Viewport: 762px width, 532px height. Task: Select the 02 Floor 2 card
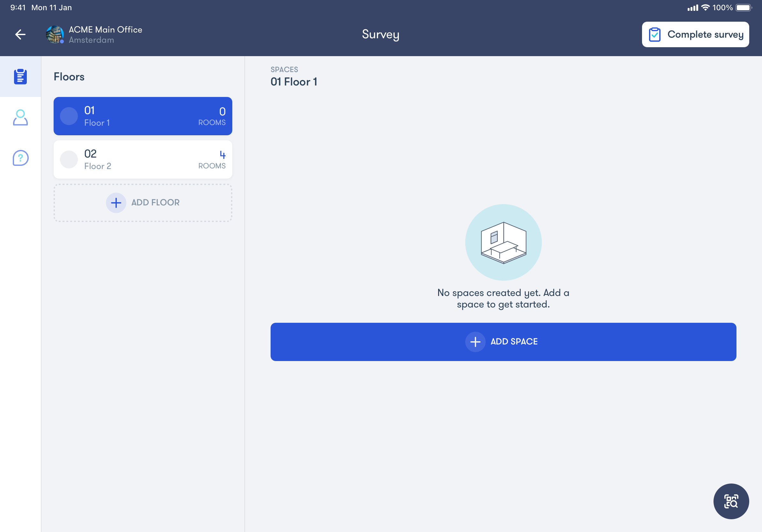click(143, 159)
